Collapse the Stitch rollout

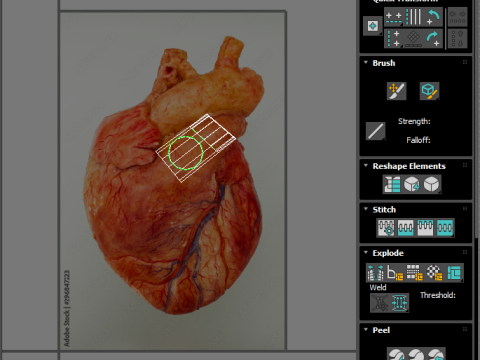click(x=366, y=209)
